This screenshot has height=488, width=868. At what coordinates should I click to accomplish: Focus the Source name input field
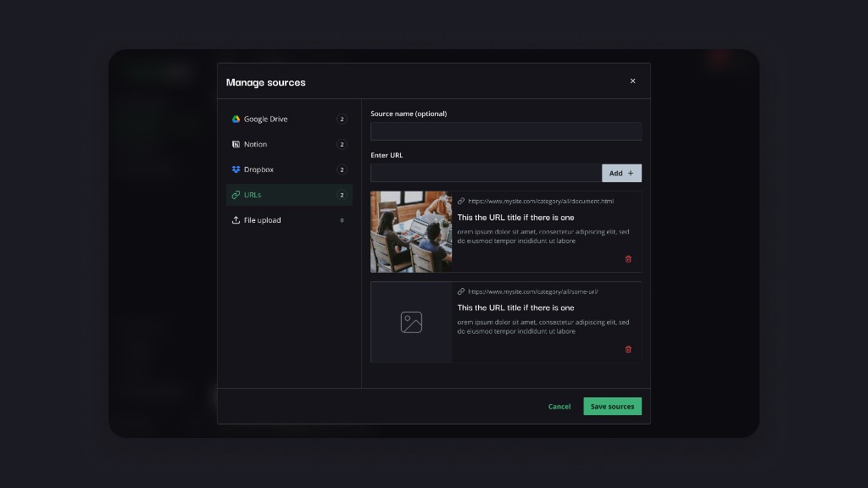(506, 131)
